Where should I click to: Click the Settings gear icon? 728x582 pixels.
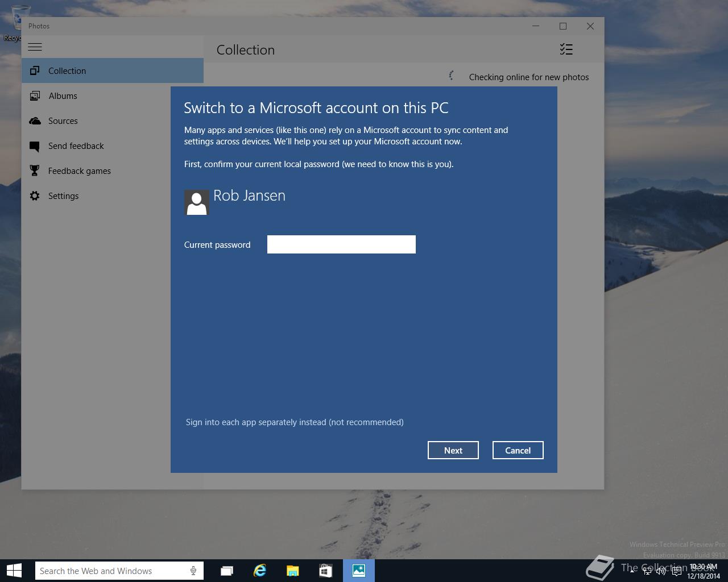coord(35,196)
